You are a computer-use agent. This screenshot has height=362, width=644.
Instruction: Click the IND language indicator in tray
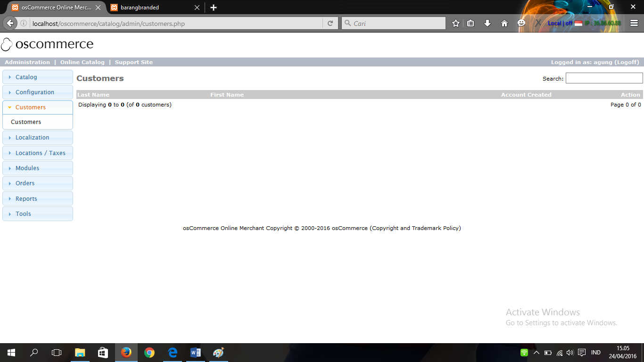click(596, 353)
